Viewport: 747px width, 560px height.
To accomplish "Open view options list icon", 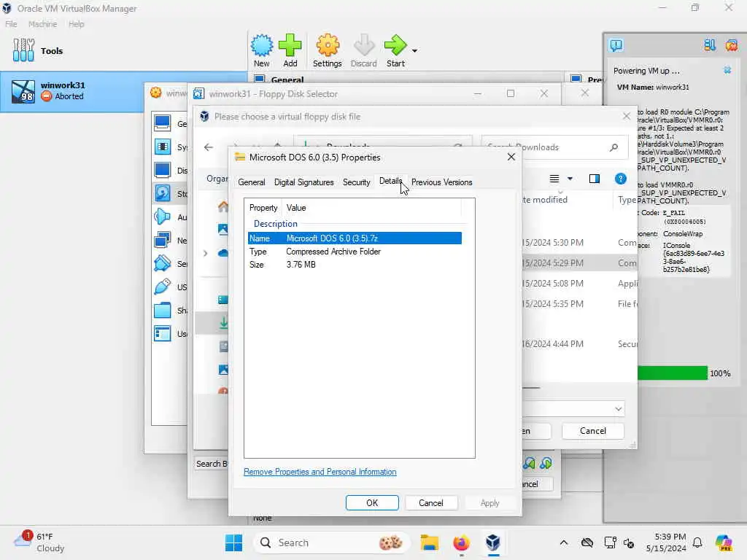I will pyautogui.click(x=554, y=179).
